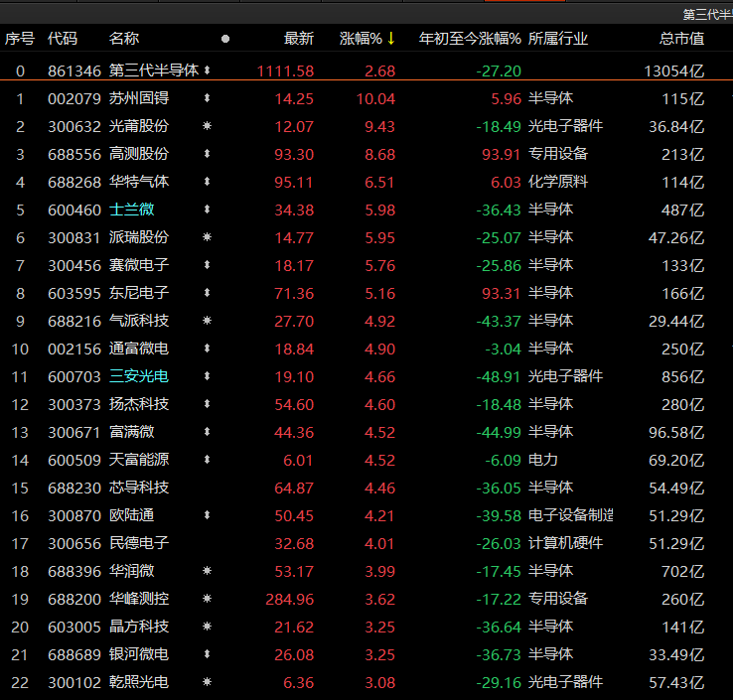Select the highlighted 士兰微 stock name
The height and width of the screenshot is (700, 733).
tap(131, 210)
